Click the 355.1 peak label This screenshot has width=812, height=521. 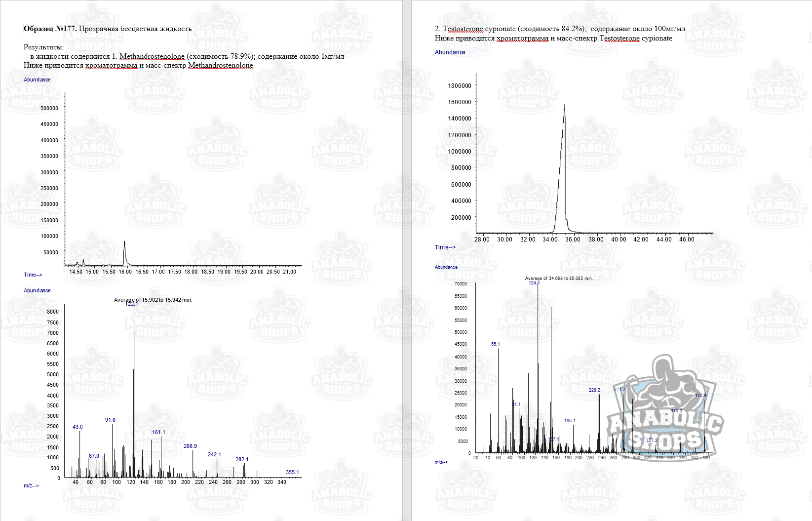pos(292,472)
